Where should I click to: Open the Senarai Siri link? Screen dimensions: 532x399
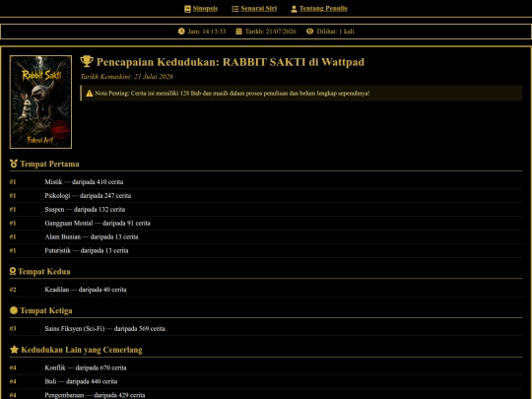(x=258, y=9)
